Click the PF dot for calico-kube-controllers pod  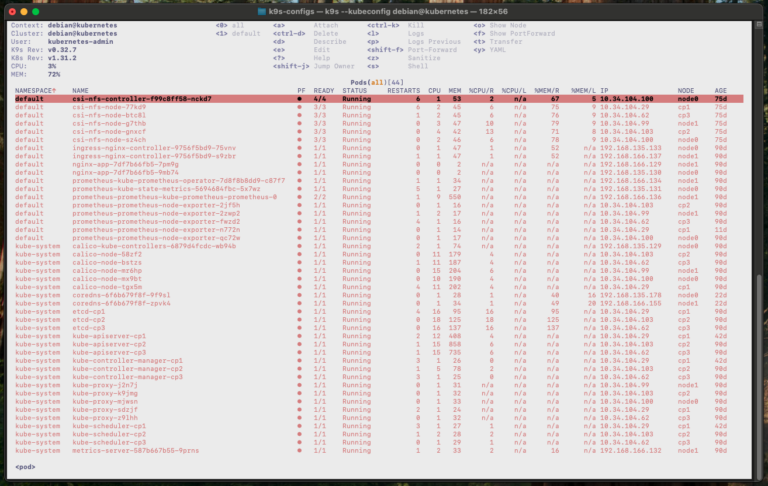coord(300,247)
